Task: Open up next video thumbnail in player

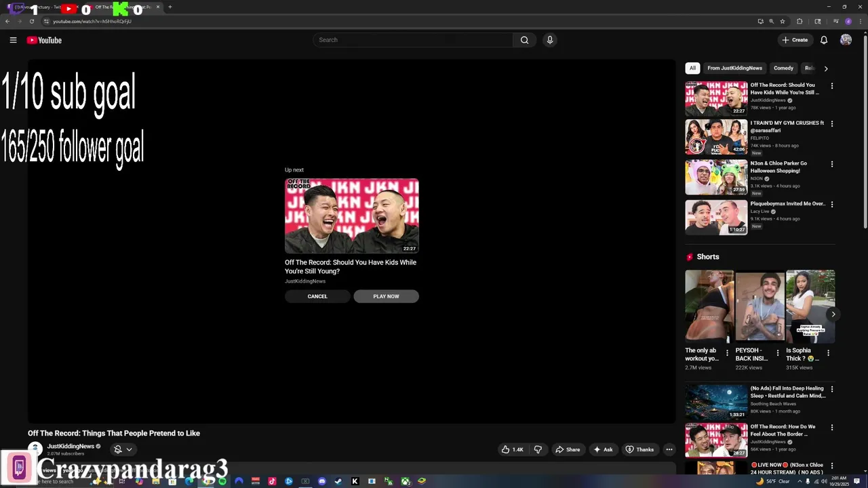Action: click(x=352, y=216)
